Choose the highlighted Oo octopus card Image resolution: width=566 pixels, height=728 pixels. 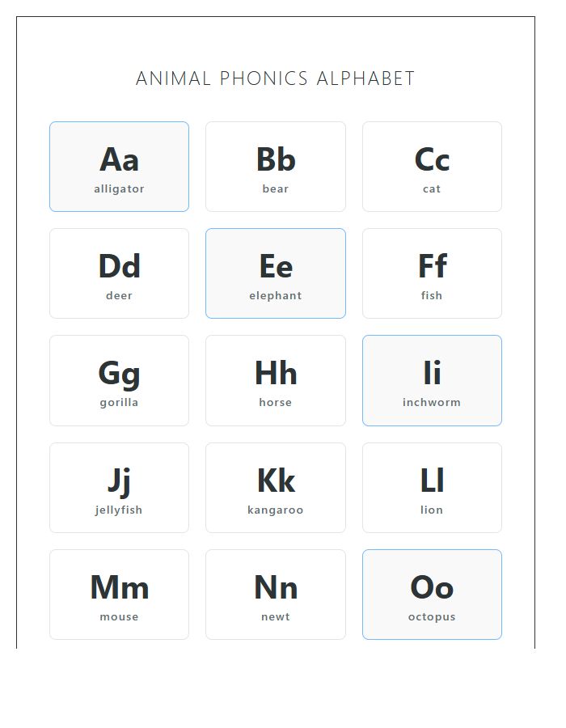pos(432,594)
